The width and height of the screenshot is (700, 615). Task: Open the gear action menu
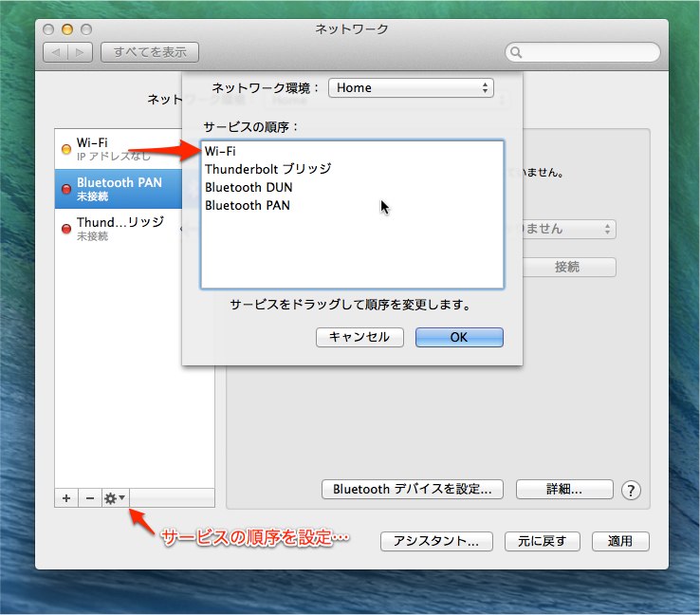click(x=115, y=498)
